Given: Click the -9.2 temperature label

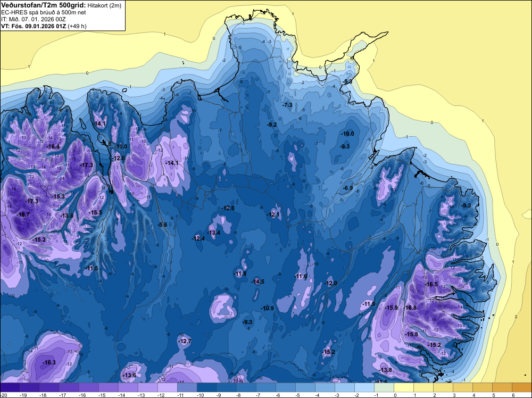Looking at the screenshot, I should point(272,125).
